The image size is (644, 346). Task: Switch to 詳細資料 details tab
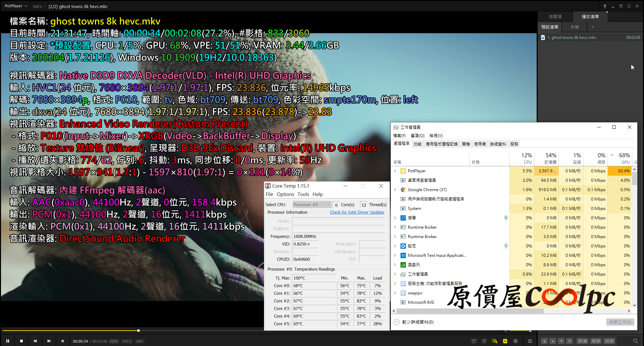tap(498, 144)
